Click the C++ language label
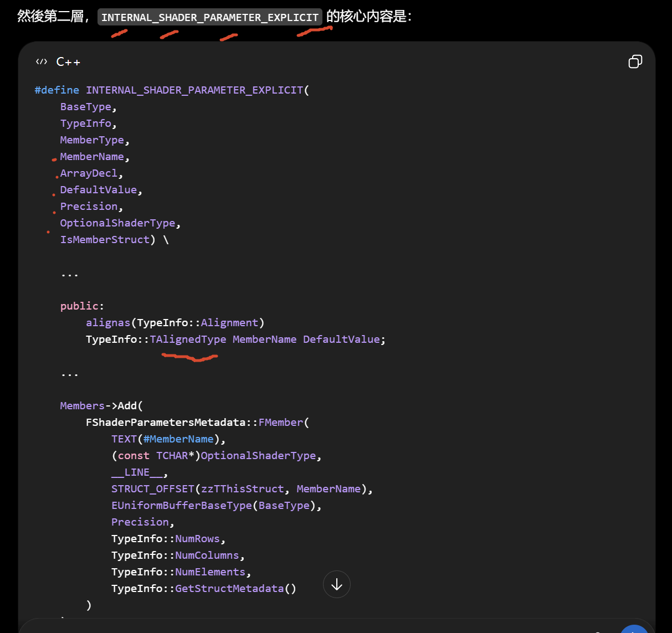Image resolution: width=672 pixels, height=633 pixels. pyautogui.click(x=68, y=62)
